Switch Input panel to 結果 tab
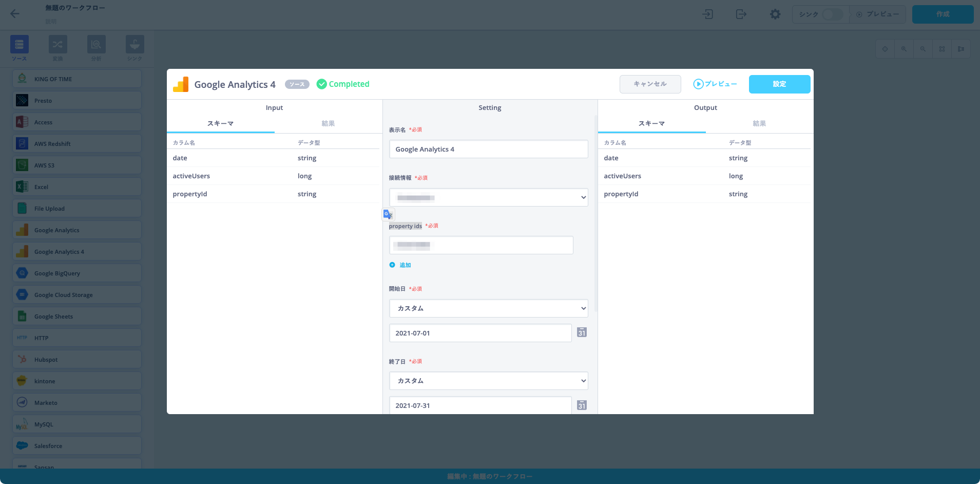980x484 pixels. pos(328,123)
